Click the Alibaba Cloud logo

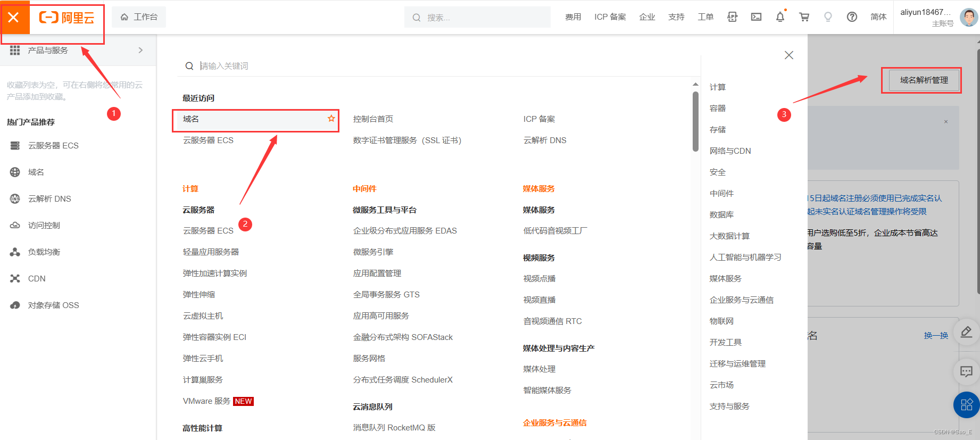67,18
